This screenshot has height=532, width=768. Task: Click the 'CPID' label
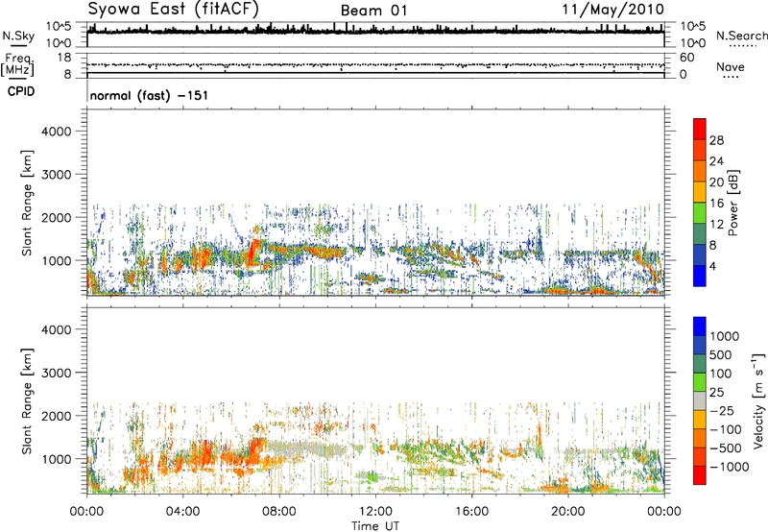[21, 91]
